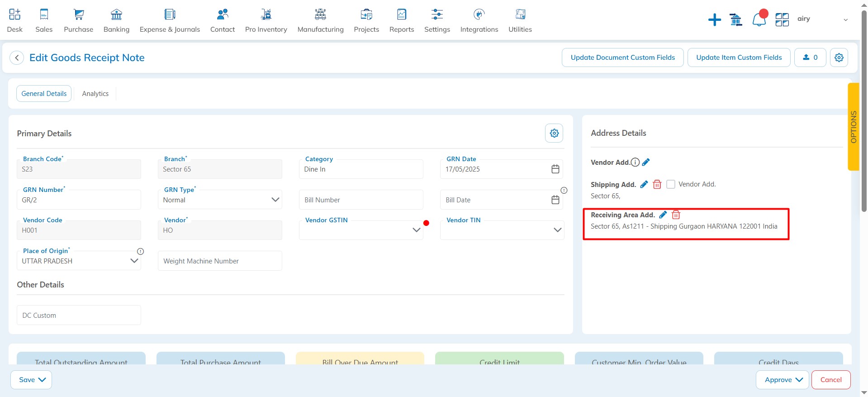Expand the Vendor GSTIN dropdown
The image size is (868, 397).
(417, 230)
